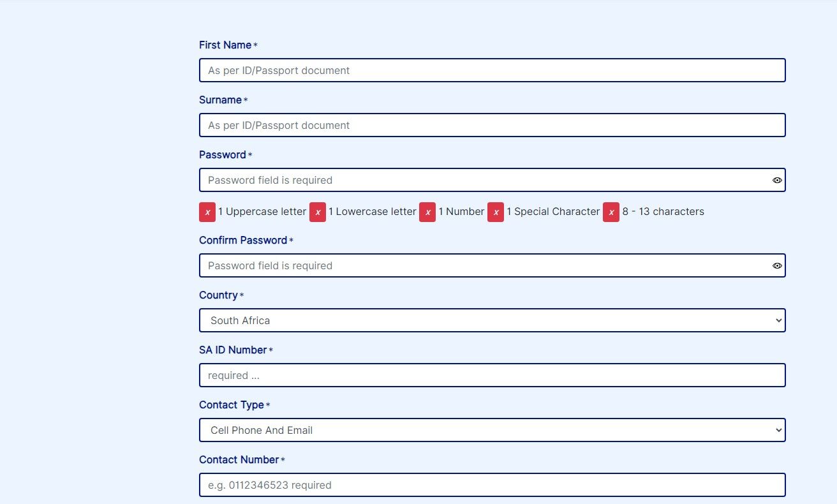Click the red X beside 8 - 13 characters
The image size is (837, 504).
[x=611, y=212]
